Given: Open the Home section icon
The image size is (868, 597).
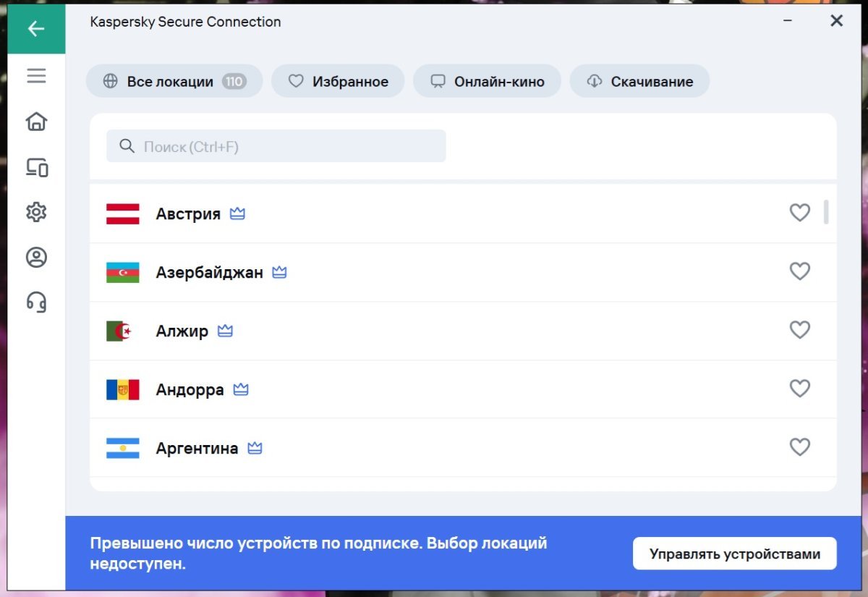Looking at the screenshot, I should pos(36,122).
